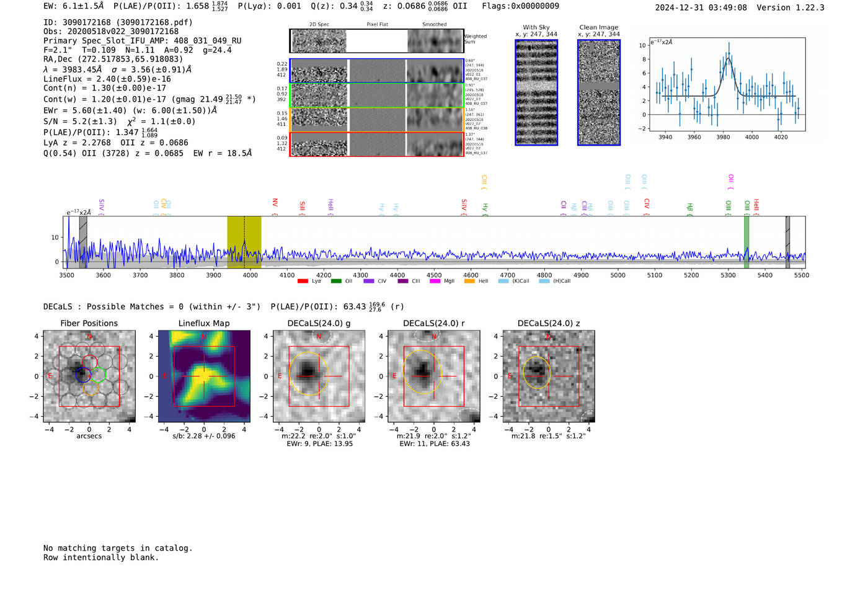Open the Fiber Positions thumbnail image

pos(89,376)
